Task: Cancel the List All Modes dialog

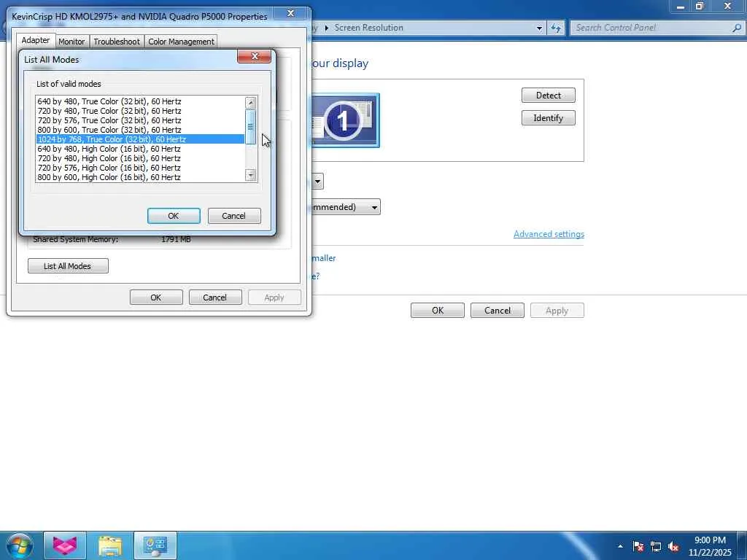Action: [x=234, y=216]
